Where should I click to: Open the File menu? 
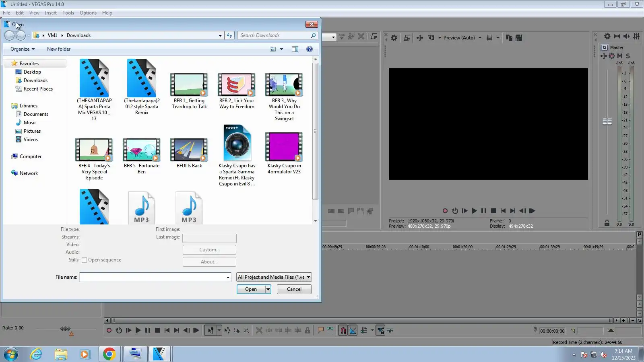(x=6, y=13)
